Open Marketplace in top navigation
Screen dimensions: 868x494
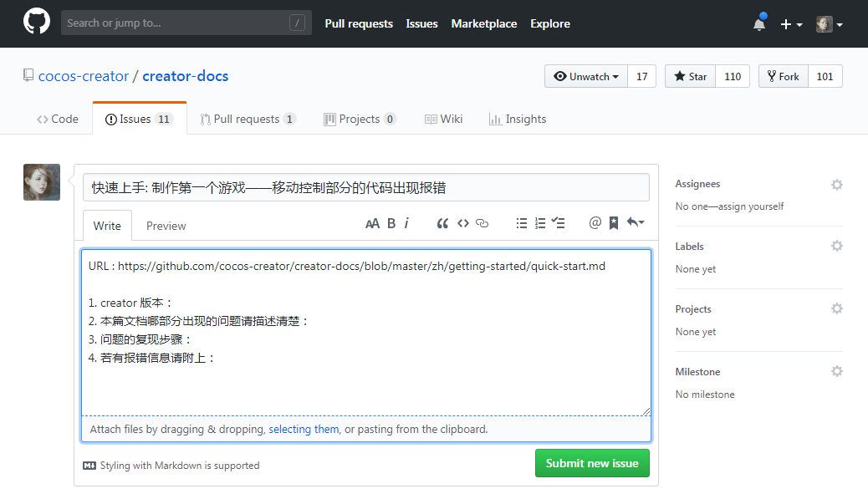484,23
